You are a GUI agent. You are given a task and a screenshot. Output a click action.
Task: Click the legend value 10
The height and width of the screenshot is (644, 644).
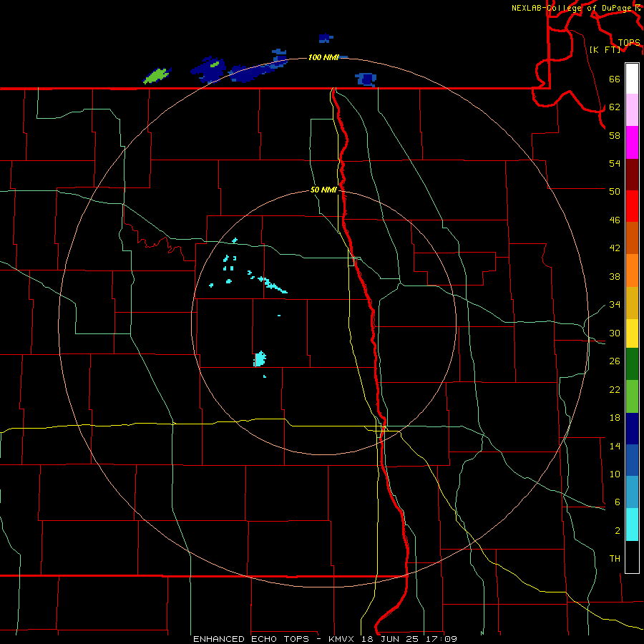point(615,474)
